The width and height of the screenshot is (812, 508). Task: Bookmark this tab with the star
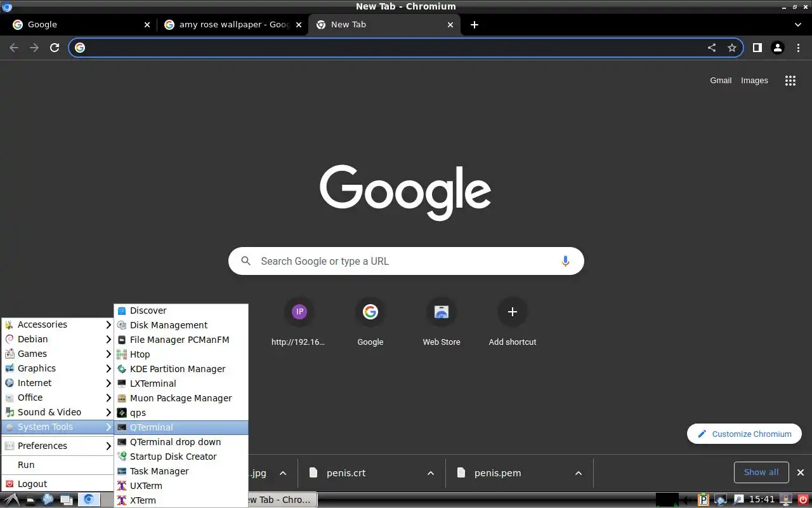click(x=732, y=48)
